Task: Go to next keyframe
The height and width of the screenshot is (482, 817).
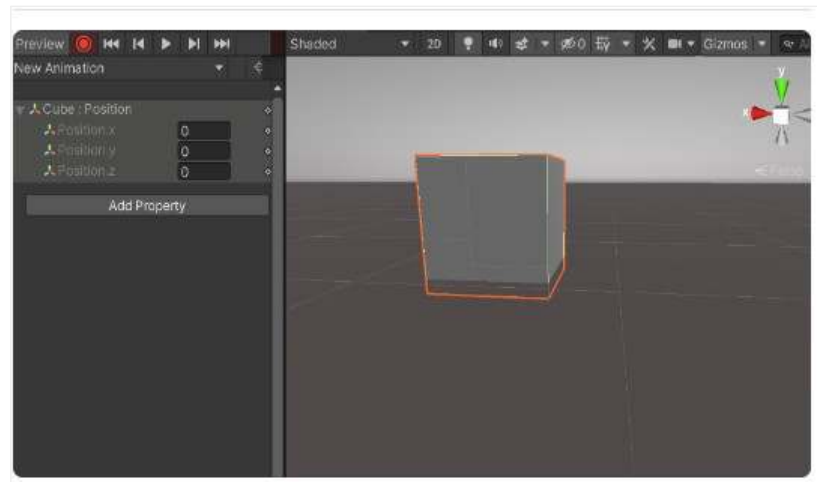Action: click(194, 44)
